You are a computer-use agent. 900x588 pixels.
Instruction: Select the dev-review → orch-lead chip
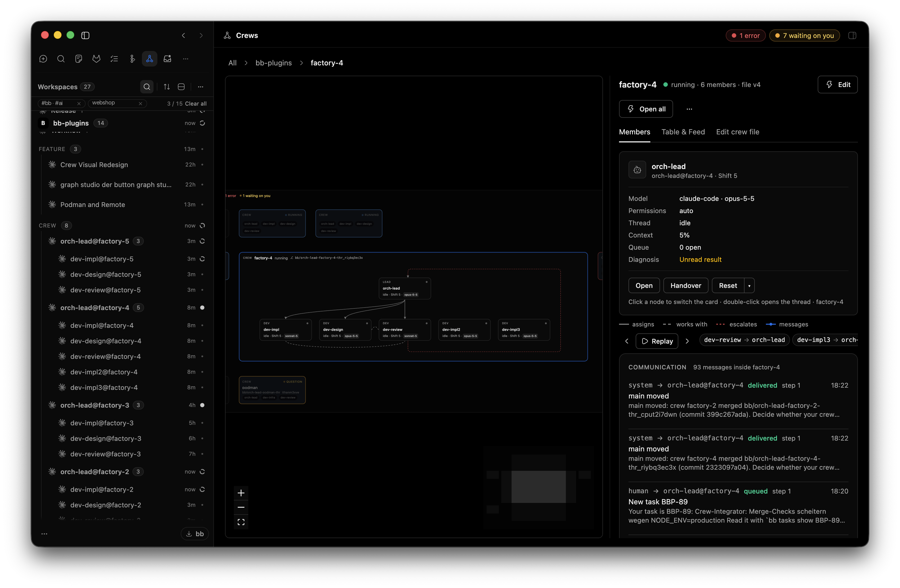744,340
